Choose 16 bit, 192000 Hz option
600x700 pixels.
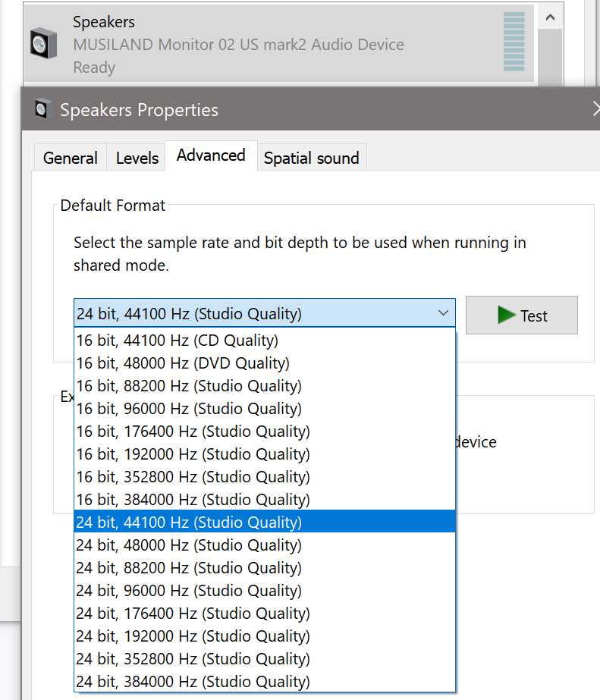(x=193, y=454)
